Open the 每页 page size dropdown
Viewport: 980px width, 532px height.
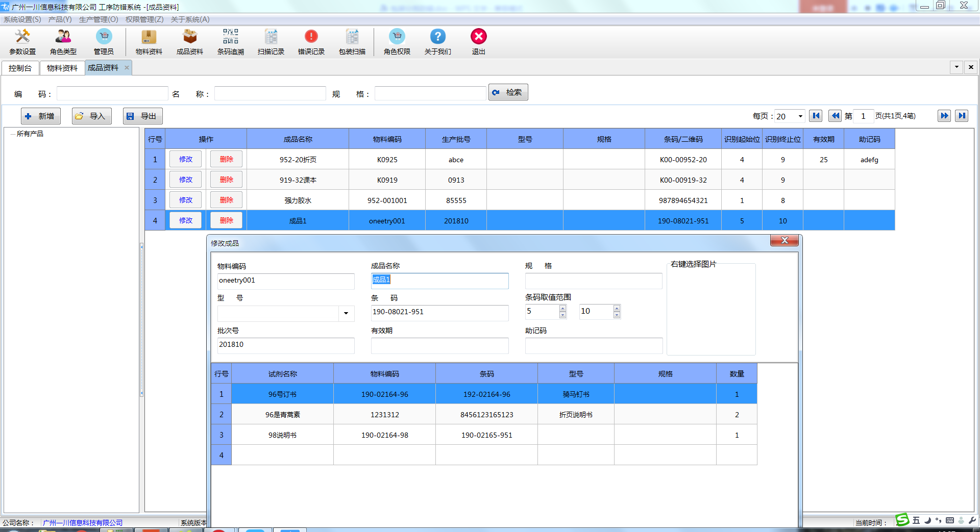[800, 116]
